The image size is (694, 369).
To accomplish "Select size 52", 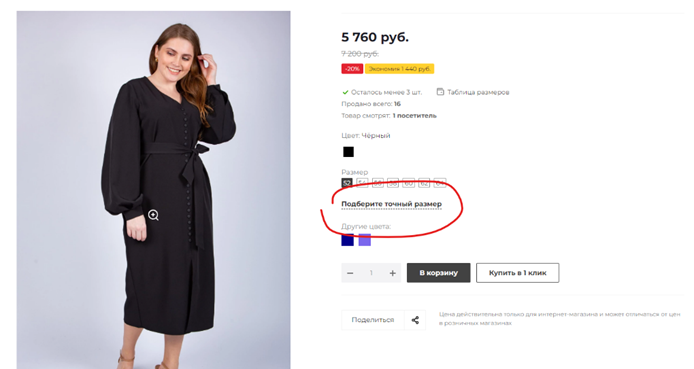I will click(347, 183).
